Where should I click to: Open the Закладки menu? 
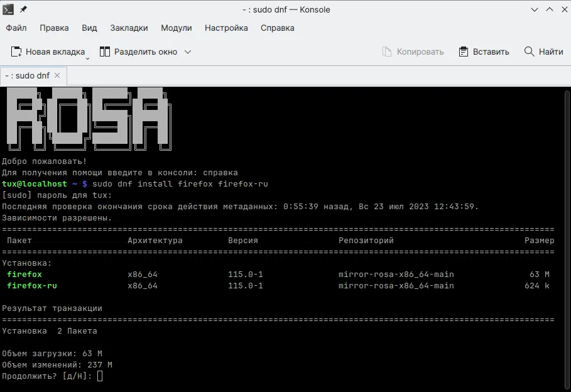[129, 28]
